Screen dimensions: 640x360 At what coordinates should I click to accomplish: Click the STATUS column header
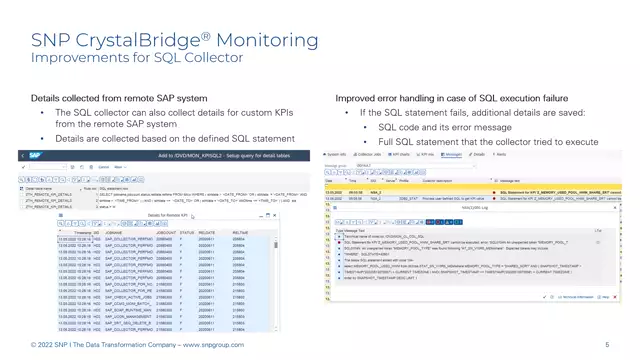pyautogui.click(x=187, y=233)
